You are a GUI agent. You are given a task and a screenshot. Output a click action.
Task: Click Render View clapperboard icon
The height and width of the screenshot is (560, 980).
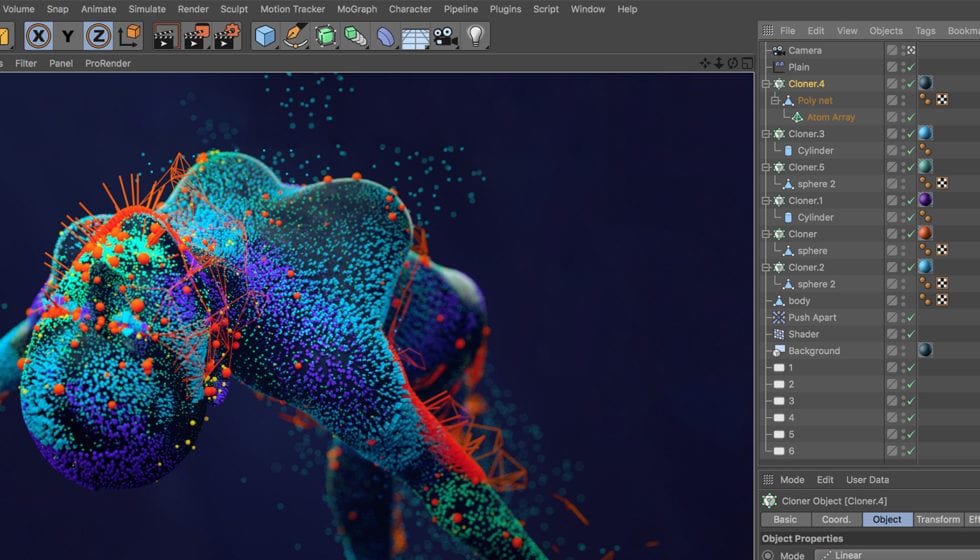(x=166, y=36)
